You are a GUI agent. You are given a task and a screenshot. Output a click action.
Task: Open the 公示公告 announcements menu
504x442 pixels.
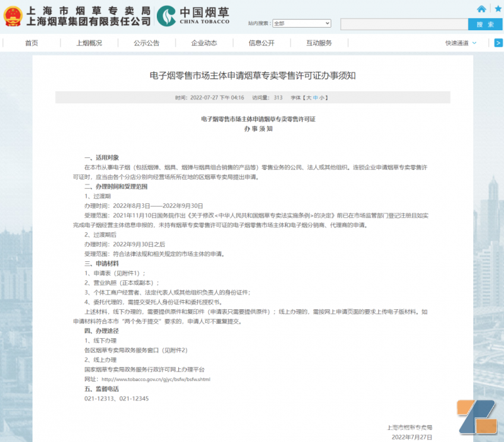click(147, 43)
